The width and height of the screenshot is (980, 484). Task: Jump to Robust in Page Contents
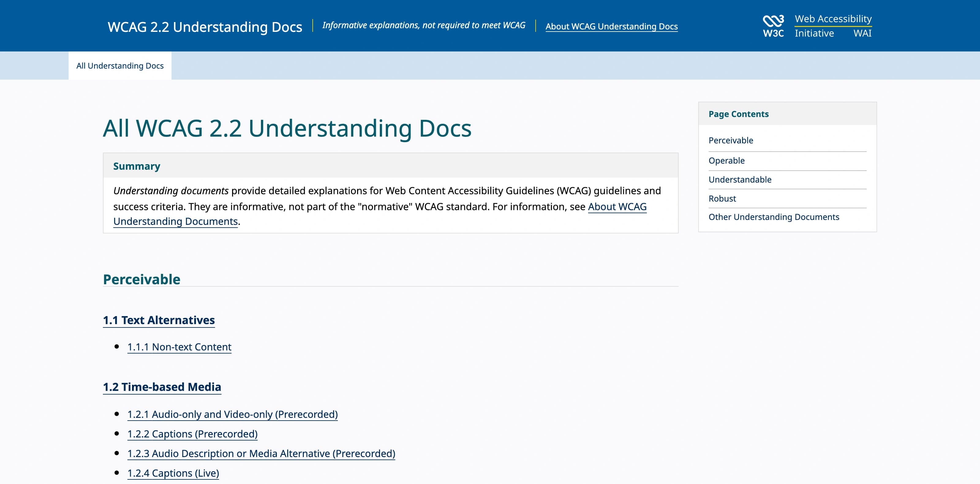(x=722, y=199)
